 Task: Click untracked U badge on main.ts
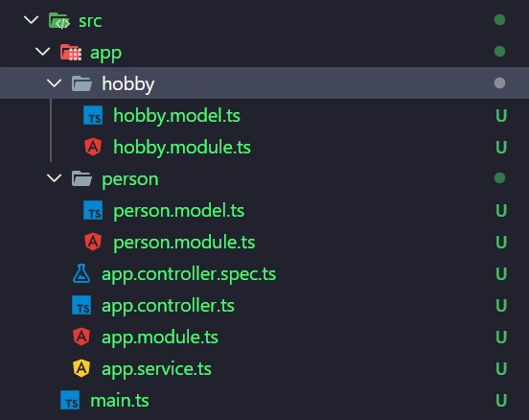tap(501, 401)
